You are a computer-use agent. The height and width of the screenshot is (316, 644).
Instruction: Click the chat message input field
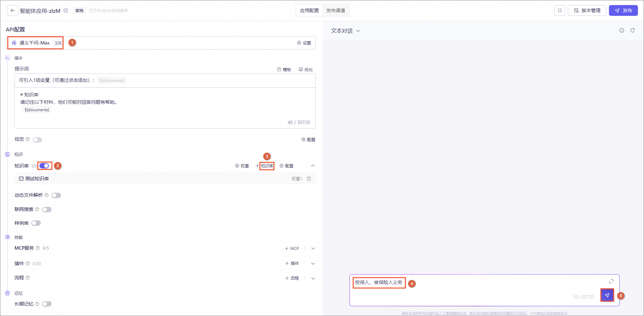(485, 290)
